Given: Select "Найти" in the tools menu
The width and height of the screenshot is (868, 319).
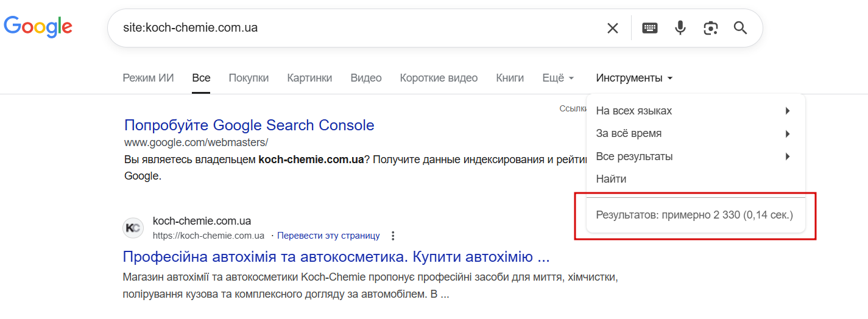Looking at the screenshot, I should pyautogui.click(x=611, y=179).
